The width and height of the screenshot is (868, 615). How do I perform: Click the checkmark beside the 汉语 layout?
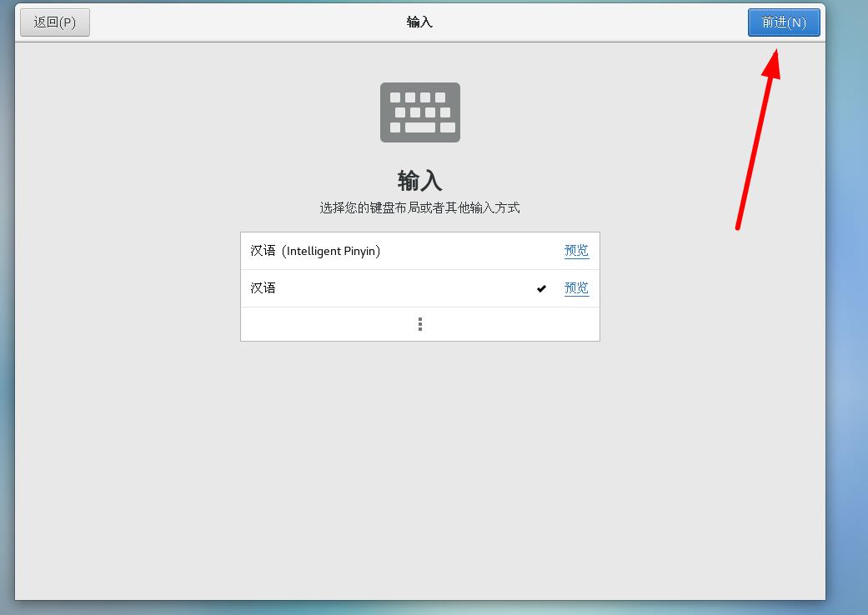pos(541,287)
